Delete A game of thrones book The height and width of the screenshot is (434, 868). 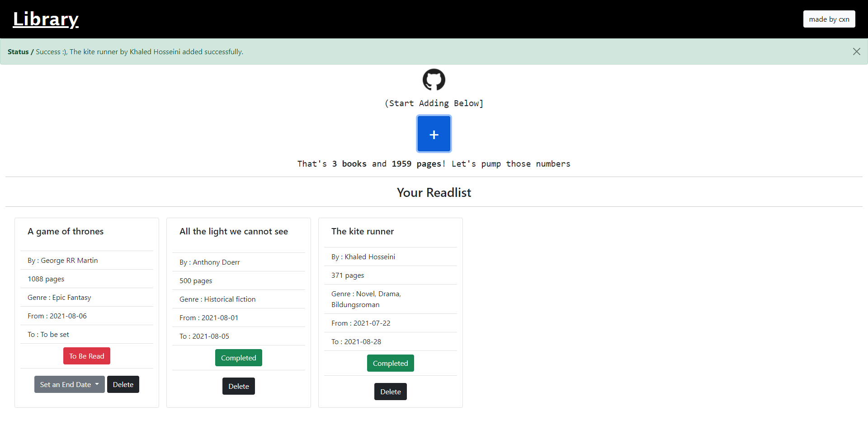click(x=123, y=384)
